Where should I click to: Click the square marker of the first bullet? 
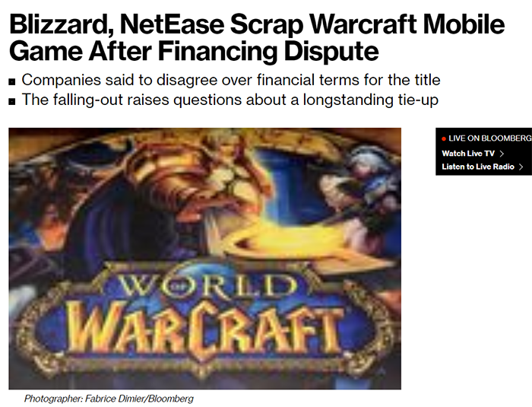point(12,82)
